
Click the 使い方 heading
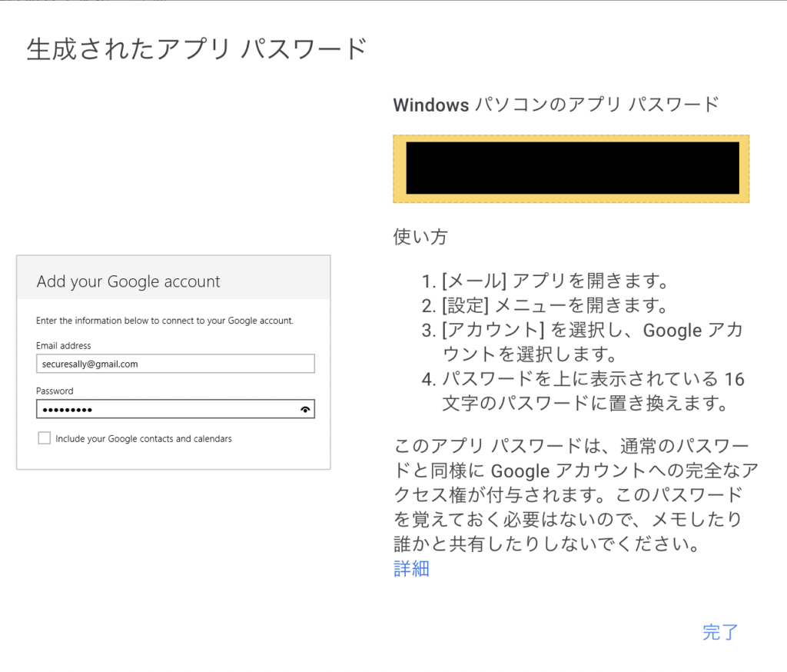[x=420, y=236]
